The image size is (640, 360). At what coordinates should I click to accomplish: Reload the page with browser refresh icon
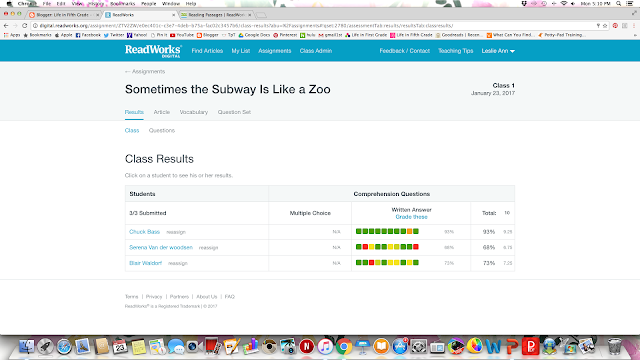24,25
